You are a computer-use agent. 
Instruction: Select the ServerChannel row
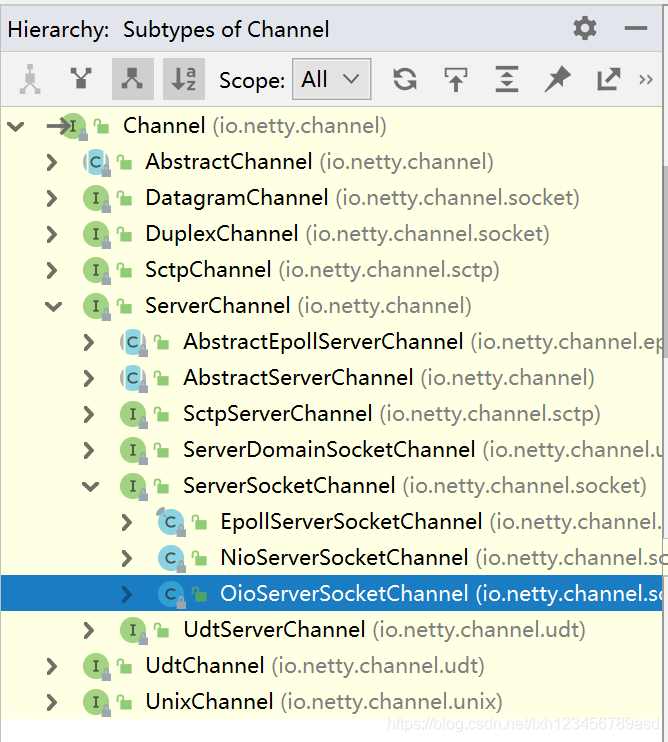coord(331,306)
